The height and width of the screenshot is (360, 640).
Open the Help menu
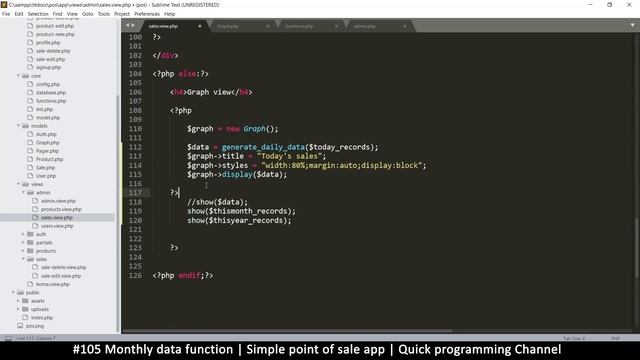click(x=169, y=14)
